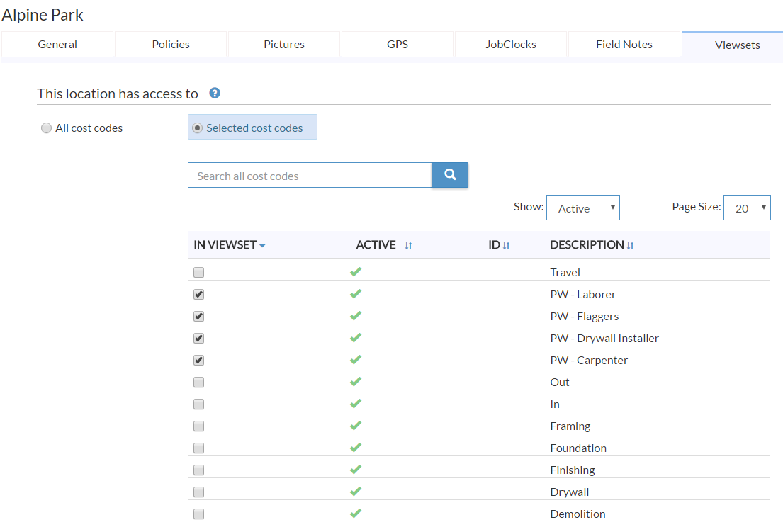Viewport: 783px width, 532px height.
Task: Sort by the In Viewset column arrow
Action: tap(262, 245)
